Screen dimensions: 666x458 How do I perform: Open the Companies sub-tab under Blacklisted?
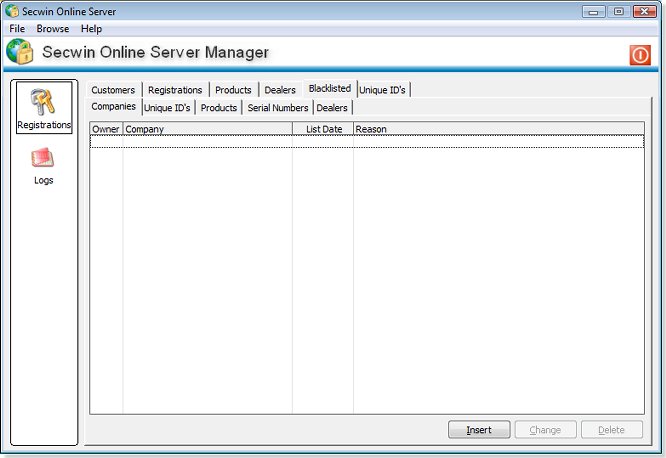tap(114, 107)
